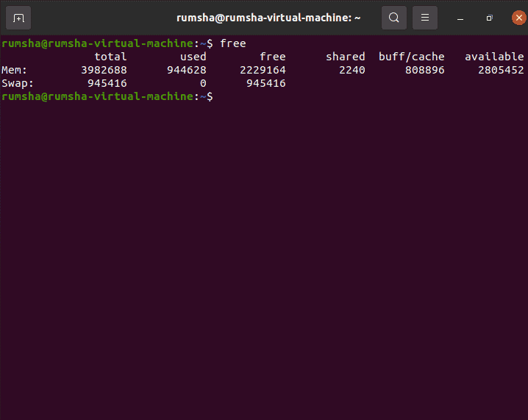Click the search magnifier icon
This screenshot has height=420, width=528.
pos(394,18)
